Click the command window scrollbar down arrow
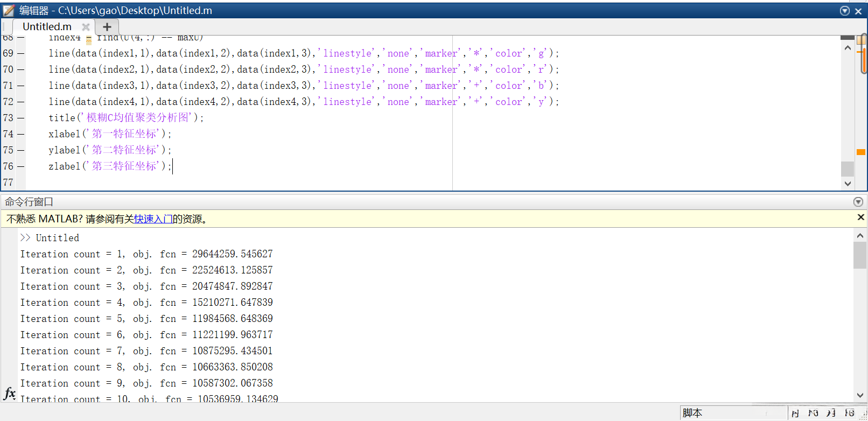Image resolution: width=868 pixels, height=421 pixels. [860, 395]
